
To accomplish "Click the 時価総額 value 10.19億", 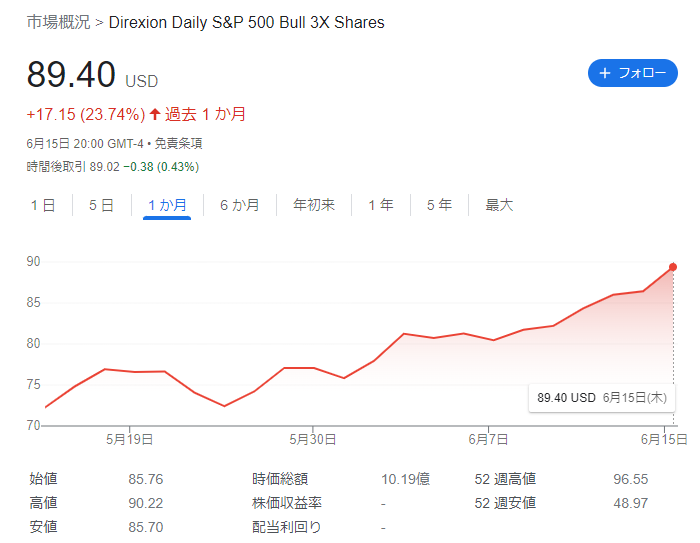I will [x=405, y=479].
